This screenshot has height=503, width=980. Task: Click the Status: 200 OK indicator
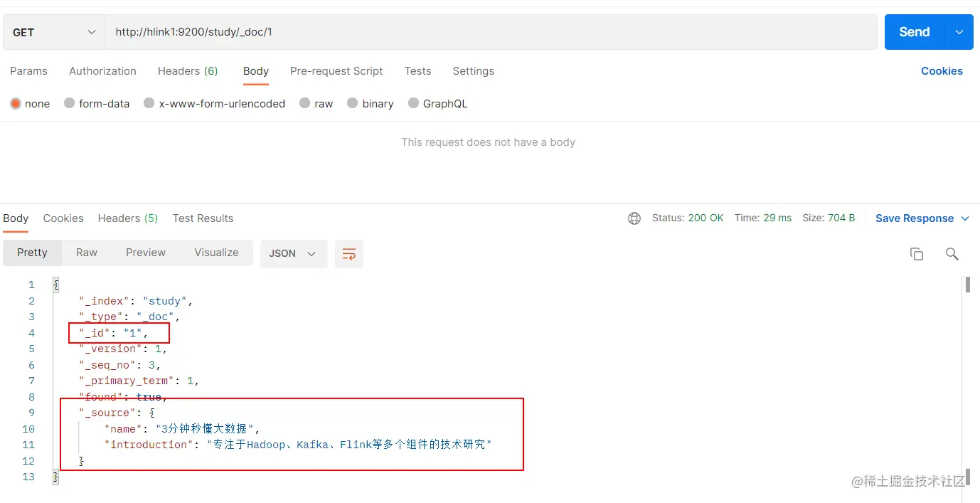688,218
